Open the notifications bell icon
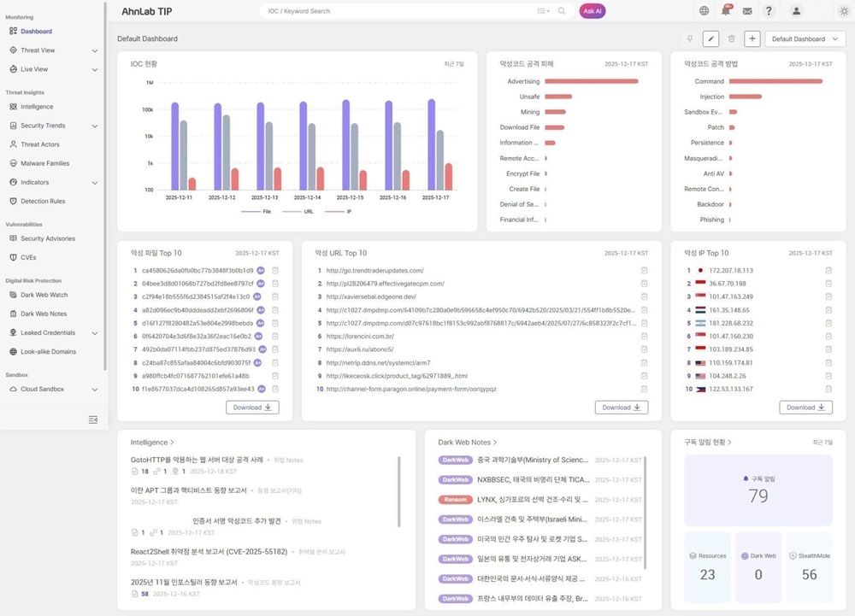The width and height of the screenshot is (855, 616). (726, 11)
